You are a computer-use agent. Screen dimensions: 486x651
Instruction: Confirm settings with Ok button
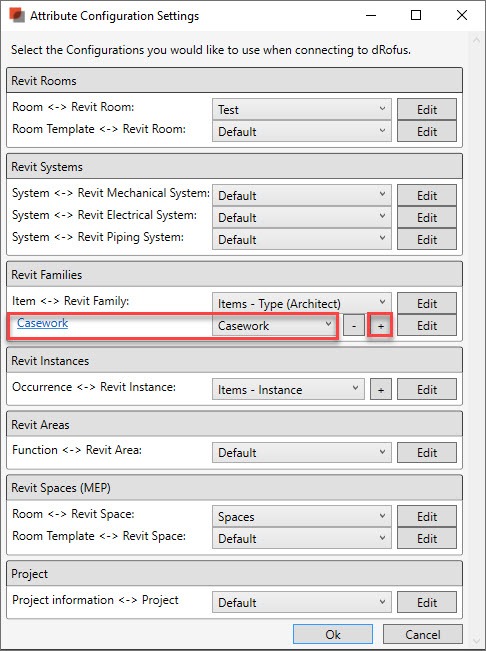333,634
